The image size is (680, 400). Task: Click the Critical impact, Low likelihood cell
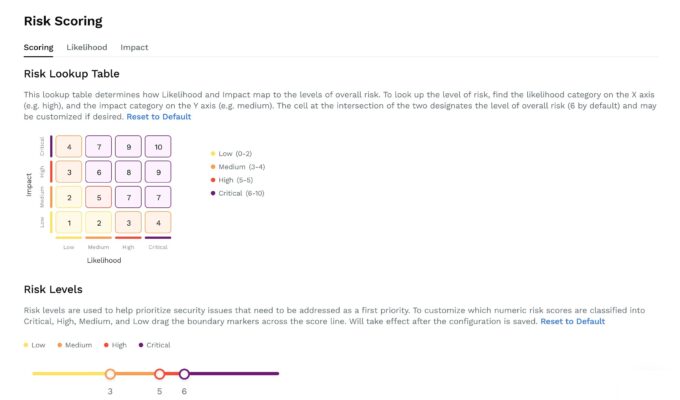pos(68,147)
